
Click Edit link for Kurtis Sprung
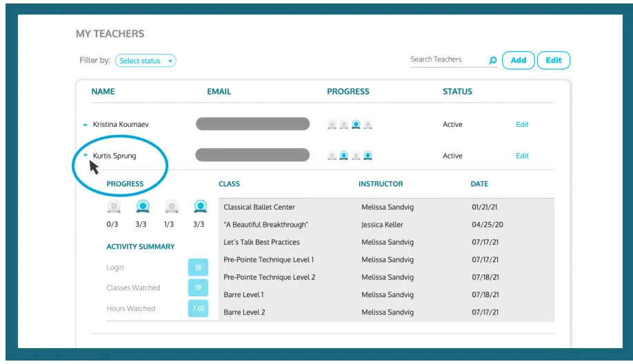click(522, 156)
